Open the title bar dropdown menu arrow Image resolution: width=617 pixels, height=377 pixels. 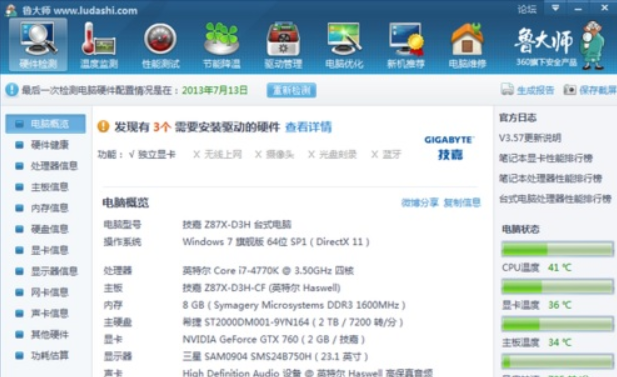pos(555,8)
